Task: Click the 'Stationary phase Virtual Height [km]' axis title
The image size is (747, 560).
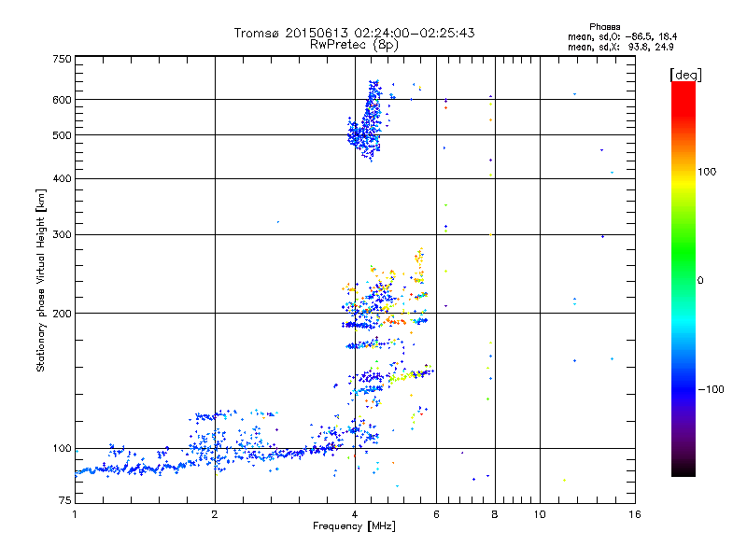Action: point(41,280)
